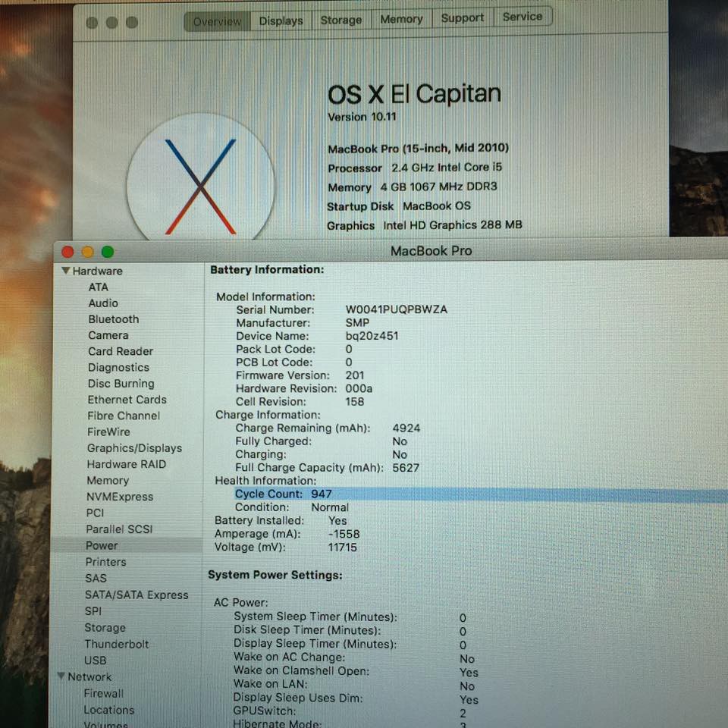728x728 pixels.
Task: Zoom the MacBook Pro window with green button
Action: [108, 252]
